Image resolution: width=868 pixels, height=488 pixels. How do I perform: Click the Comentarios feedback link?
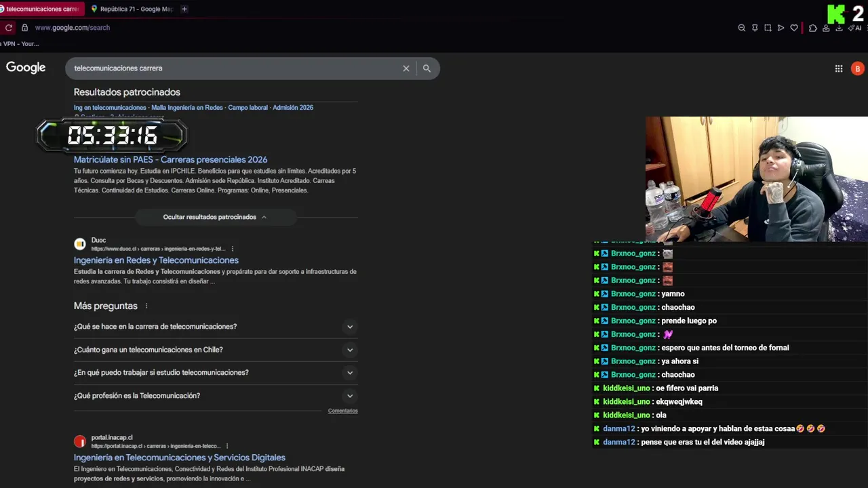pos(342,411)
